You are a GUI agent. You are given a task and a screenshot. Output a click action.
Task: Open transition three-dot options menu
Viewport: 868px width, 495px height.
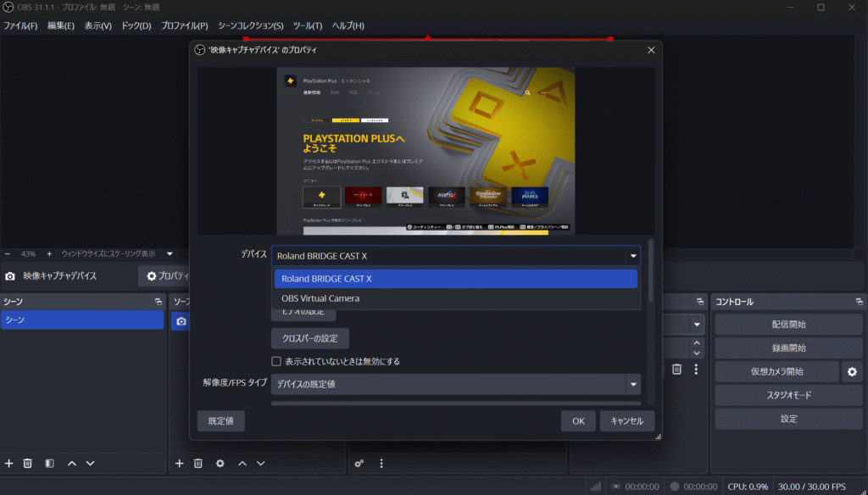(696, 370)
